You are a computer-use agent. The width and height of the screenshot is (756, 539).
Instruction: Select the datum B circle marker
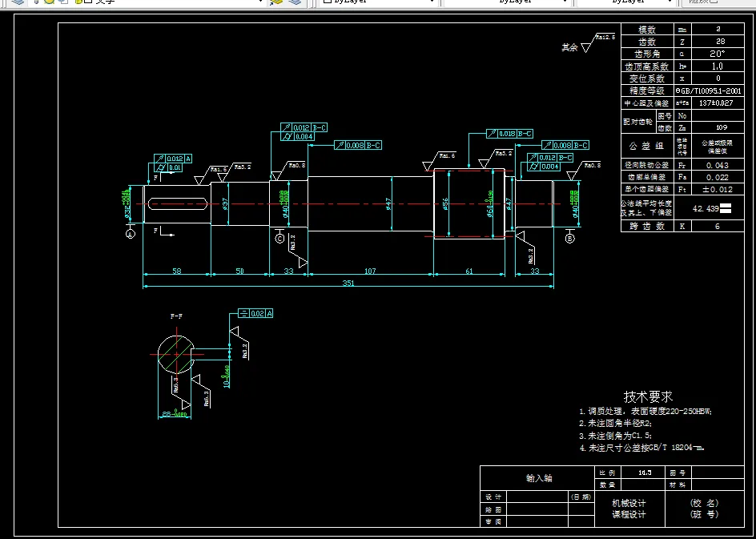click(570, 238)
